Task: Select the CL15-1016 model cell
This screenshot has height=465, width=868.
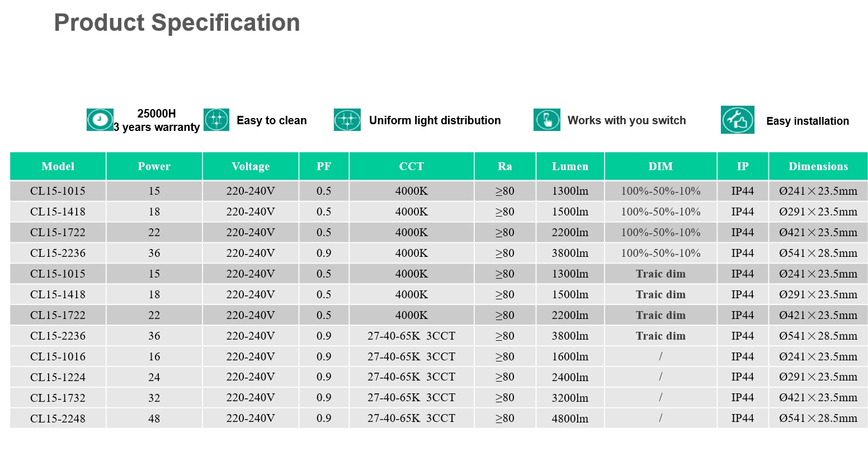Action: tap(58, 356)
